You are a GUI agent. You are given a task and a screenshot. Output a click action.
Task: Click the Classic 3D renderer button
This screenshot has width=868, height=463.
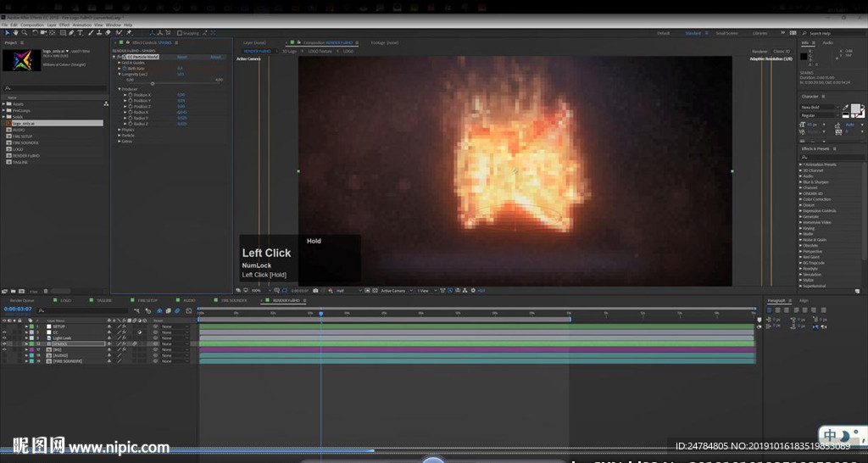pyautogui.click(x=782, y=51)
